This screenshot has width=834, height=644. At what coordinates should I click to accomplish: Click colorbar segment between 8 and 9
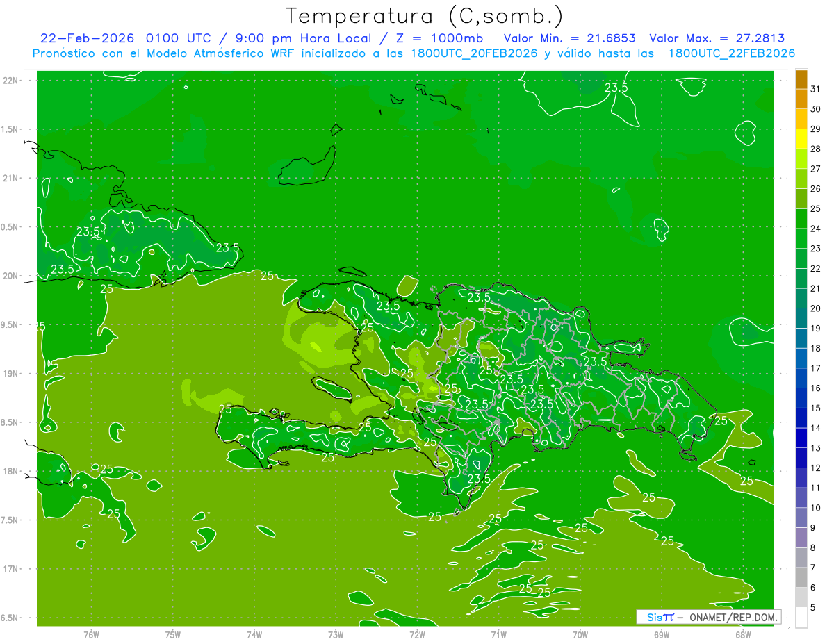801,538
